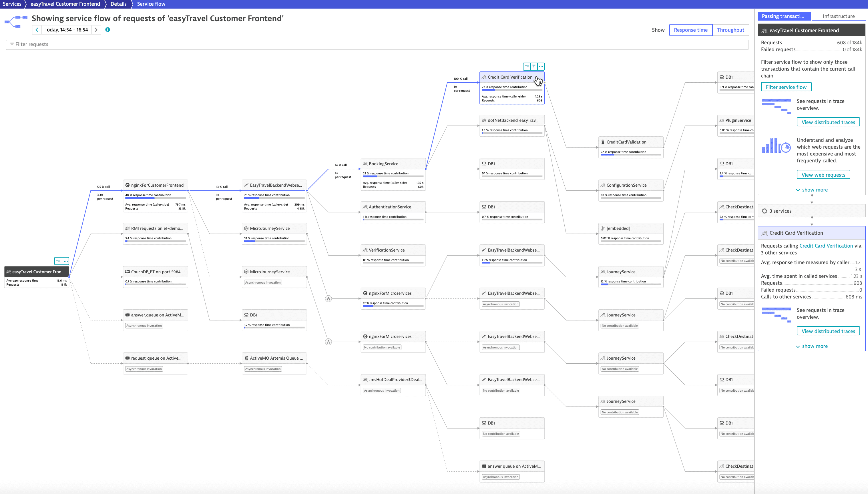868x494 pixels.
Task: Switch to the Infrastructure tab
Action: tap(839, 16)
